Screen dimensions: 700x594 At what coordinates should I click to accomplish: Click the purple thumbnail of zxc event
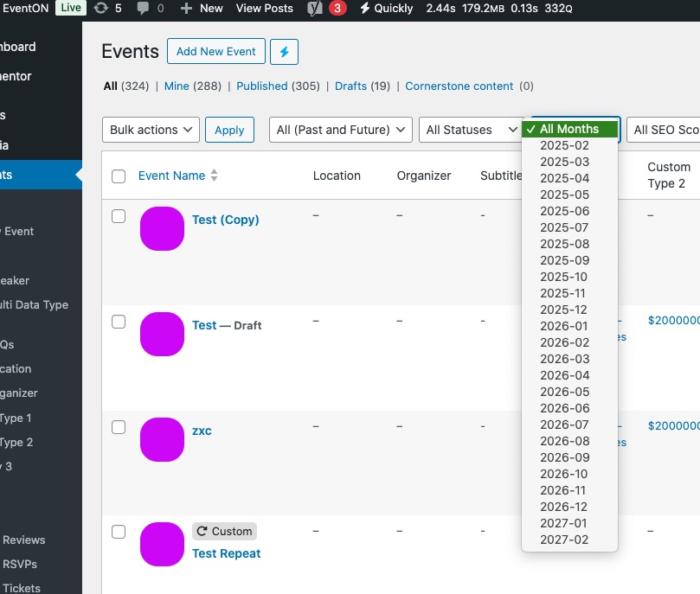[162, 439]
